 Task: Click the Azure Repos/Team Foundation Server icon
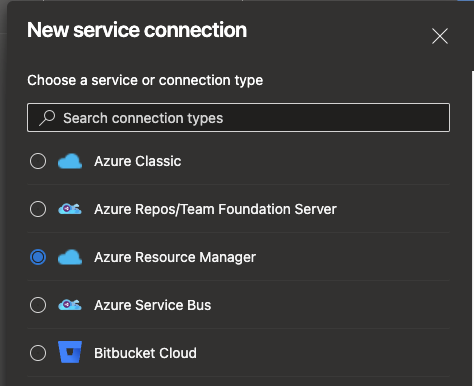pyautogui.click(x=70, y=209)
